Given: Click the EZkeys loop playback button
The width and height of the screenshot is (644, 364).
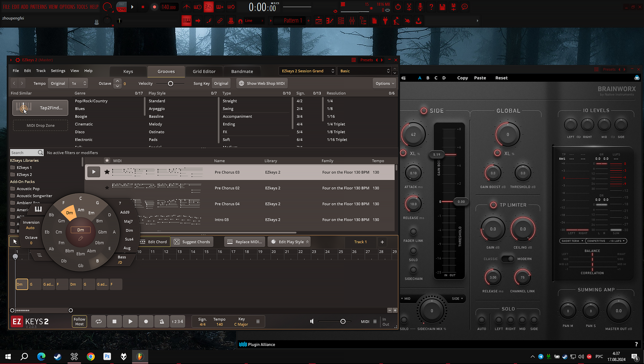Looking at the screenshot, I should tap(98, 322).
